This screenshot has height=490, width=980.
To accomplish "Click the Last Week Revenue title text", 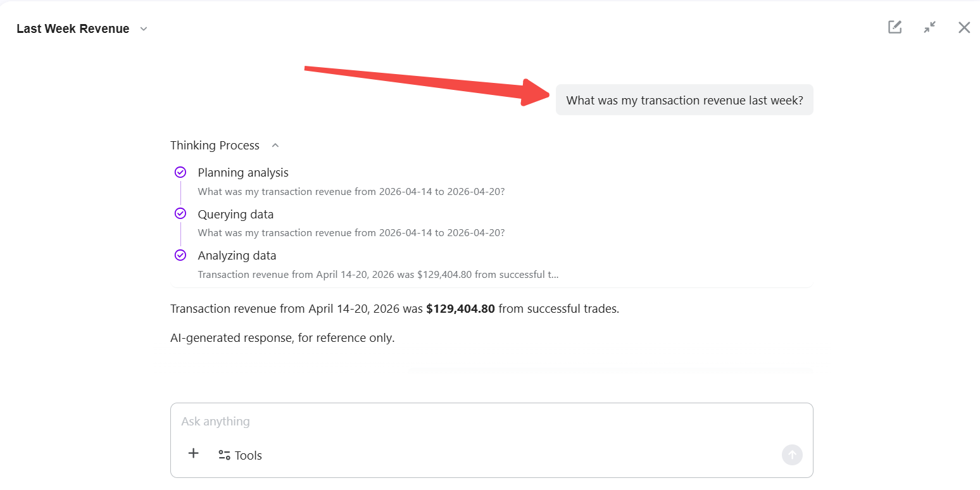I will coord(73,29).
